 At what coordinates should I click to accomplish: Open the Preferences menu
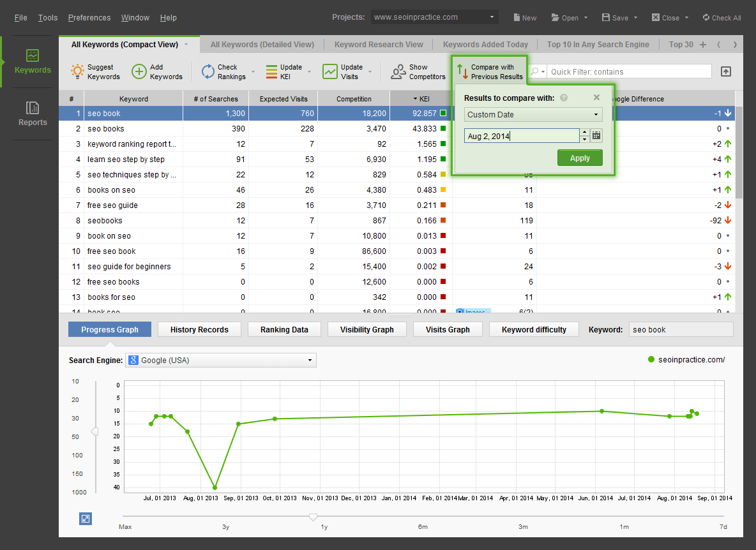[89, 18]
